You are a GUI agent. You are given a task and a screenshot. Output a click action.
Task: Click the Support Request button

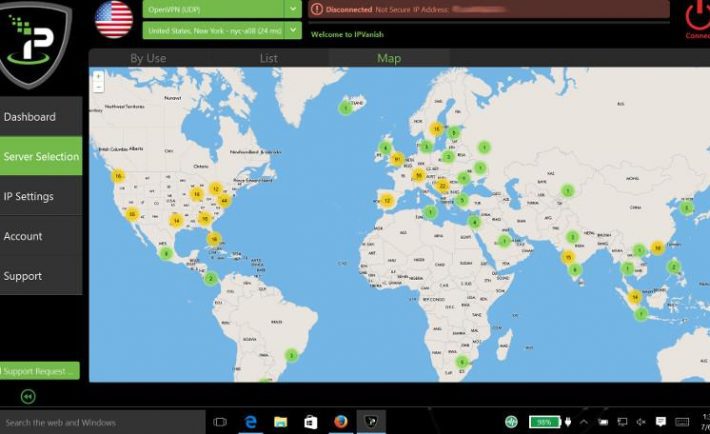[x=40, y=371]
